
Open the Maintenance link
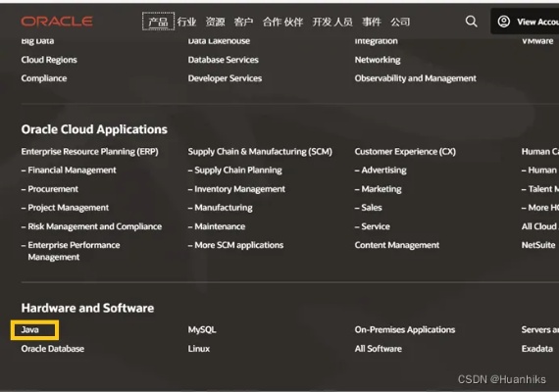tap(220, 226)
